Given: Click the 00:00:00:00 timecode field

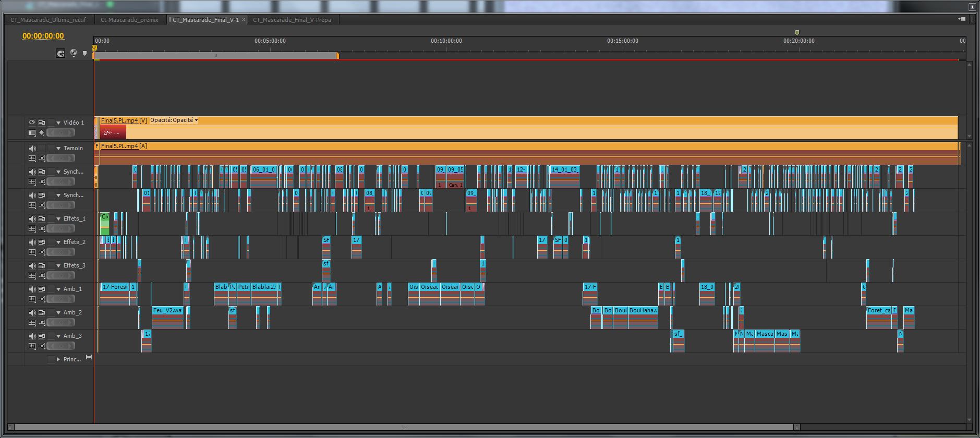Looking at the screenshot, I should click(x=43, y=36).
